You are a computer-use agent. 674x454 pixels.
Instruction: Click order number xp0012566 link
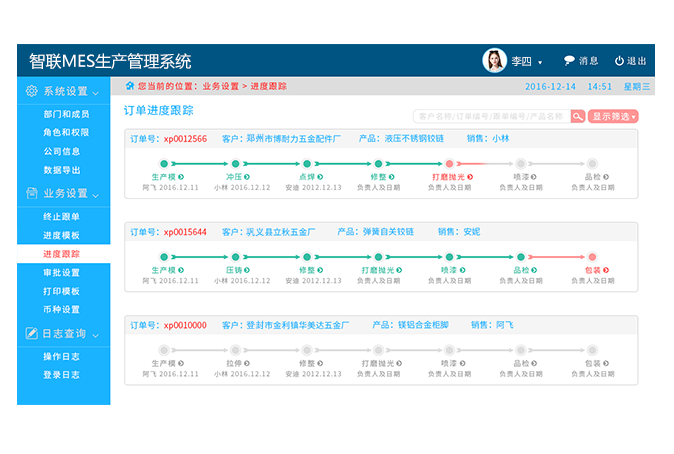click(185, 139)
